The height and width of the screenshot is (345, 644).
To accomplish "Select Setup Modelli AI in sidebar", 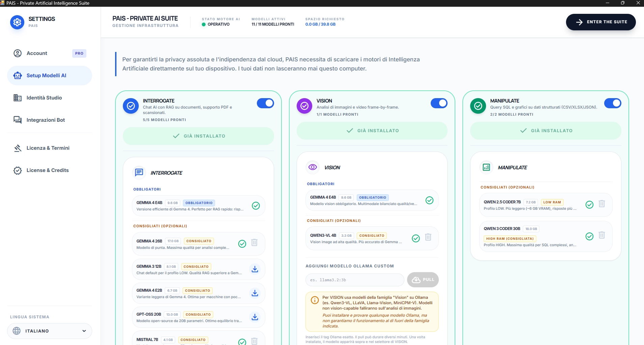I will tap(50, 76).
